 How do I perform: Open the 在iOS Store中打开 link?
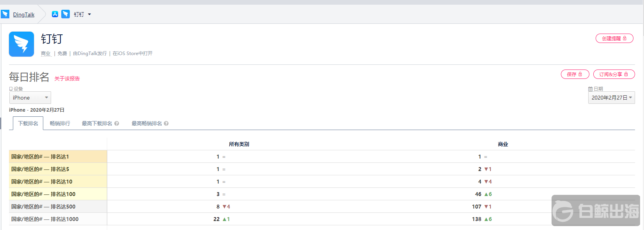coord(133,53)
